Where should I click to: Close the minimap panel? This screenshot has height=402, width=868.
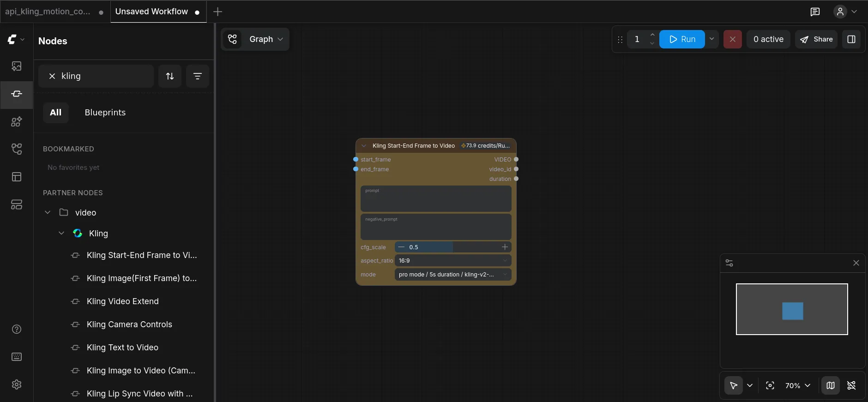(856, 263)
